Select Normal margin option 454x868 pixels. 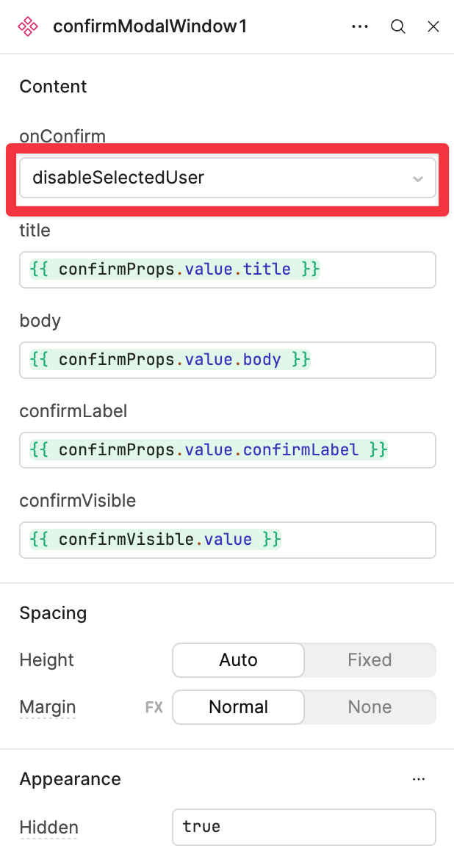[239, 707]
